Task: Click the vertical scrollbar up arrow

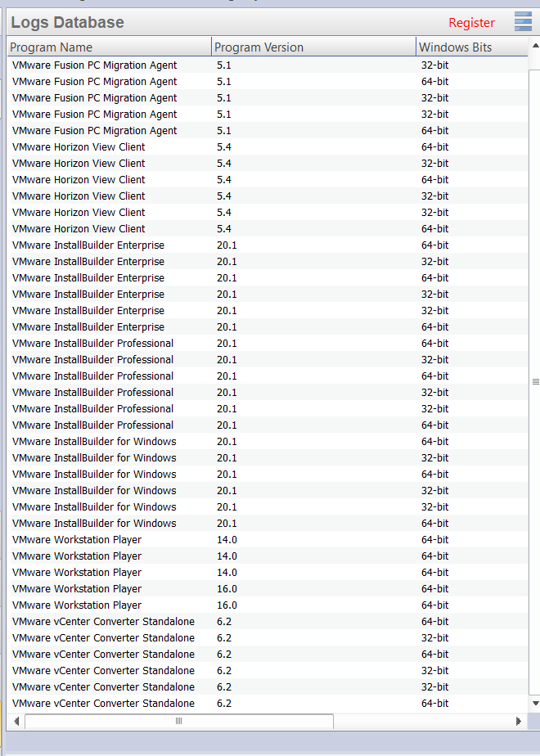Action: (535, 45)
